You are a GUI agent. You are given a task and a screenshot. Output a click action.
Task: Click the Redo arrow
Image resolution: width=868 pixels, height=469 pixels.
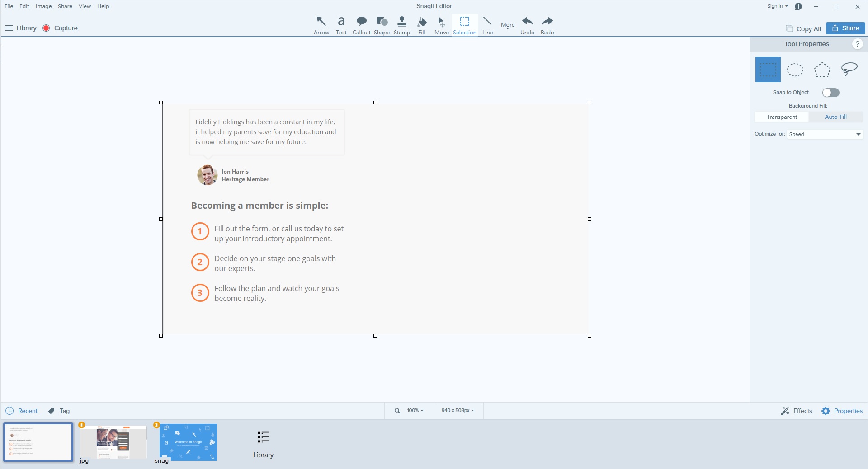[547, 25]
